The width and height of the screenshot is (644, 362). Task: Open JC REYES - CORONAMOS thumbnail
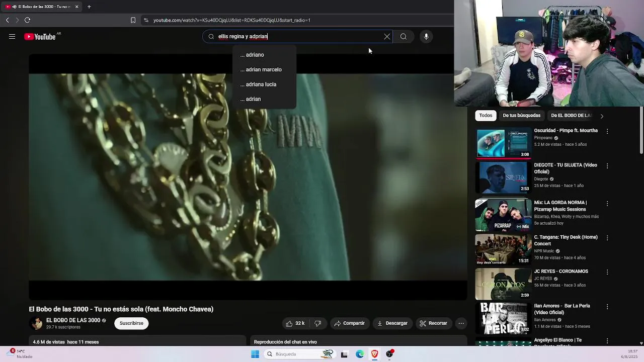pos(503,284)
